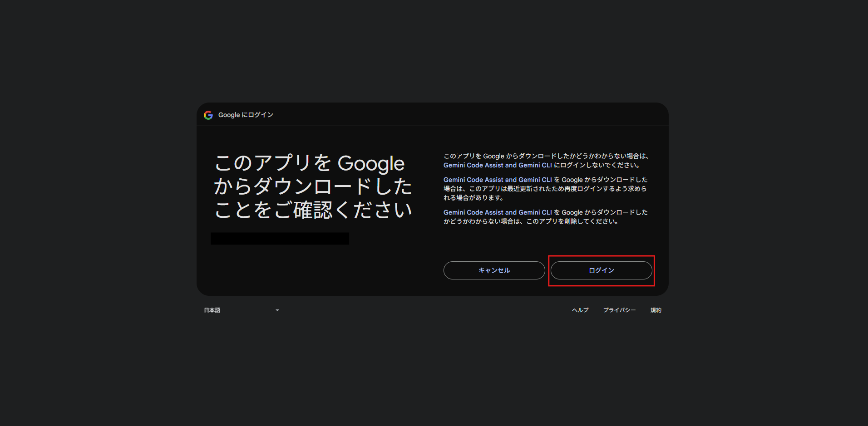Click the word "Google" in the large heading

pos(371,164)
